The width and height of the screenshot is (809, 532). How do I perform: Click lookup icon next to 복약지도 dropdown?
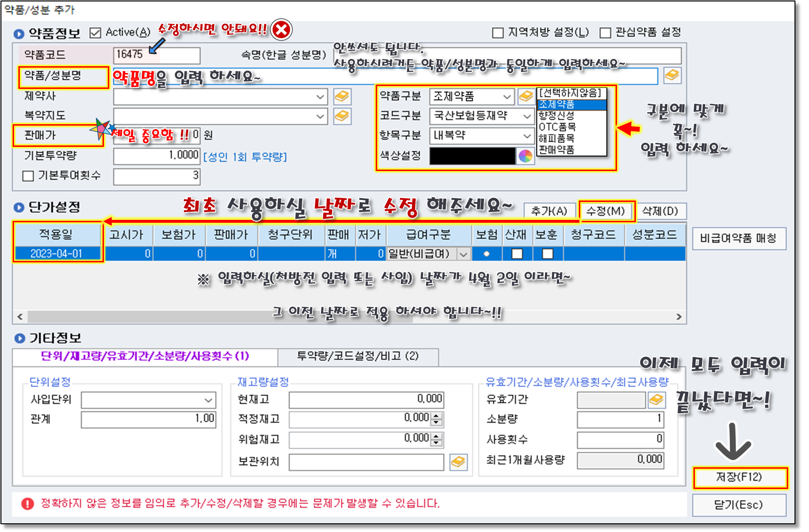[342, 116]
